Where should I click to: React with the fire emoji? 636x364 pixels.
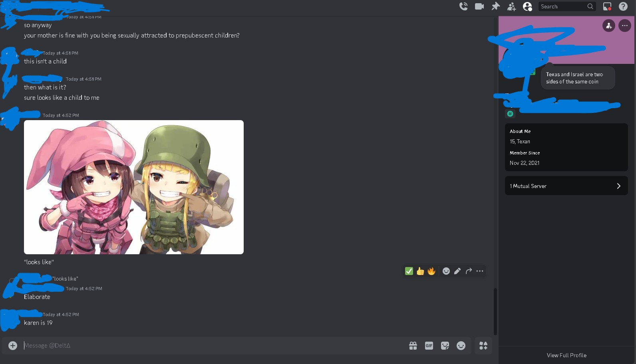pyautogui.click(x=431, y=271)
